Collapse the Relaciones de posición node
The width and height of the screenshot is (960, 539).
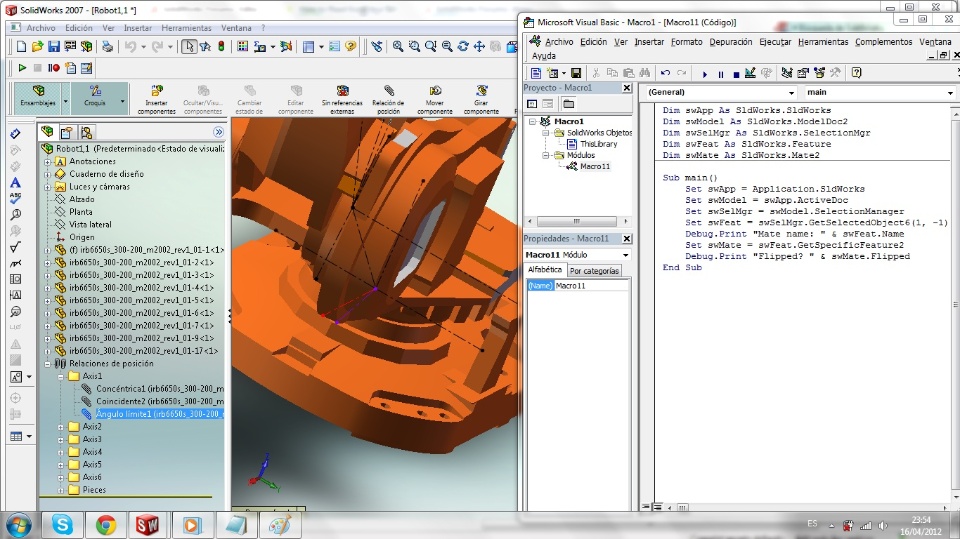click(x=47, y=364)
